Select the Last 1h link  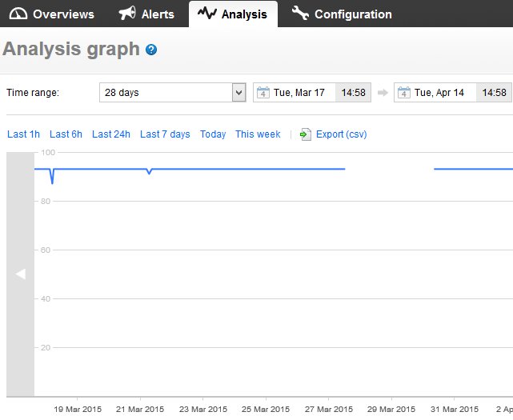pyautogui.click(x=23, y=134)
